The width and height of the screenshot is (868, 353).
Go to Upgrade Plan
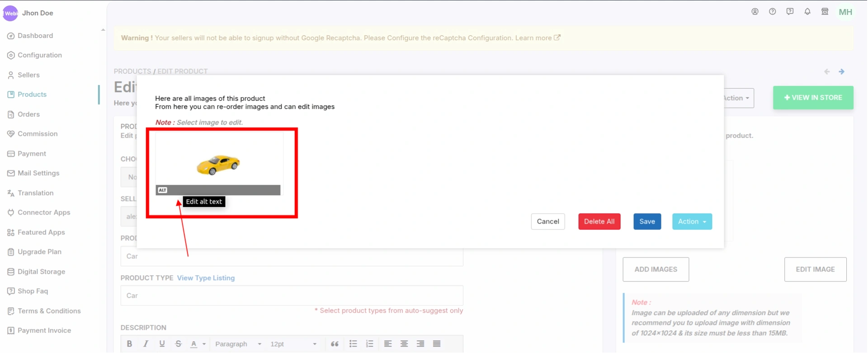click(x=34, y=252)
